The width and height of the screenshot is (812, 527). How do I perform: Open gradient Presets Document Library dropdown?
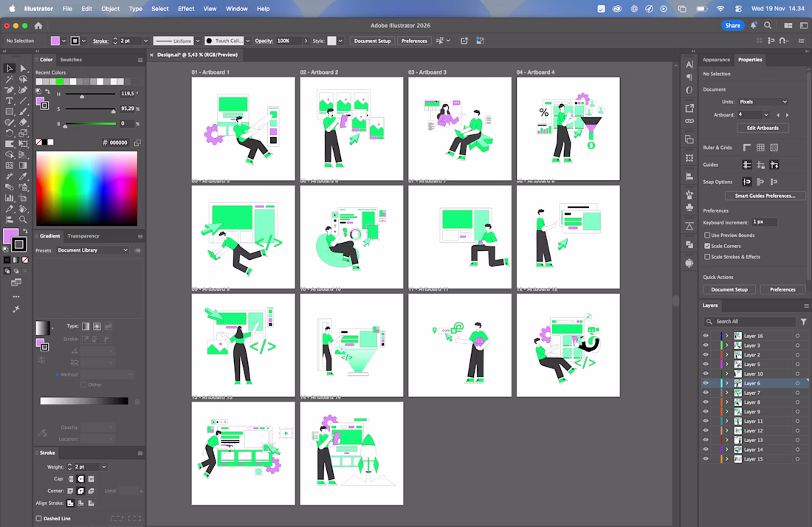tap(92, 250)
